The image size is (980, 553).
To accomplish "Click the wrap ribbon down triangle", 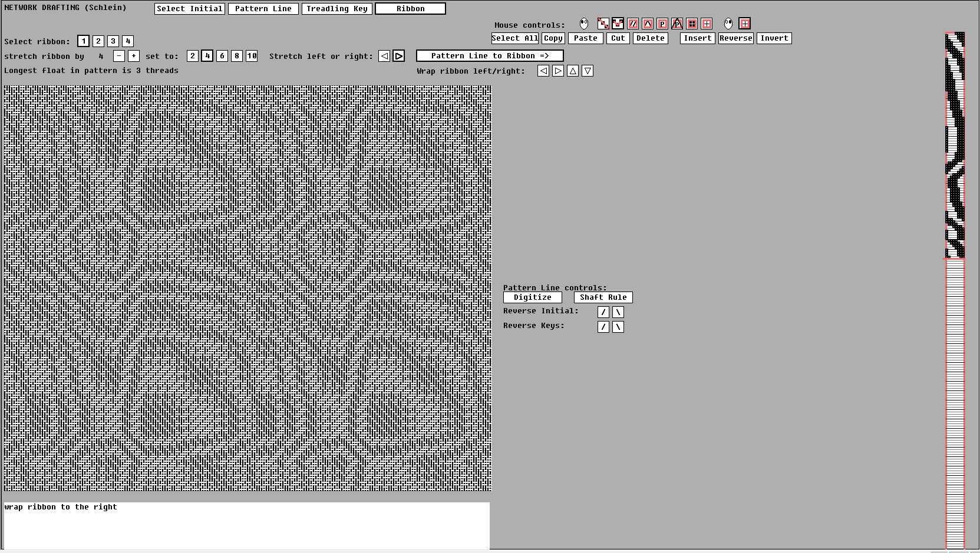I will 588,71.
